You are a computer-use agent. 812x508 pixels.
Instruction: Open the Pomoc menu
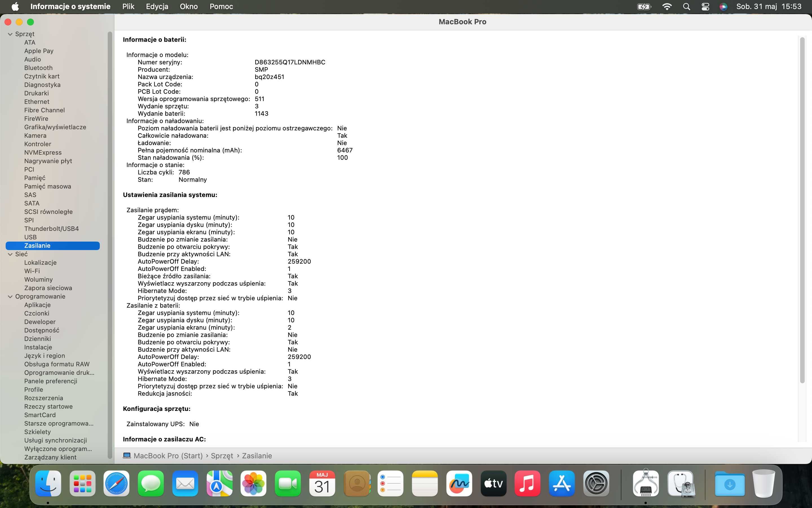pyautogui.click(x=221, y=6)
